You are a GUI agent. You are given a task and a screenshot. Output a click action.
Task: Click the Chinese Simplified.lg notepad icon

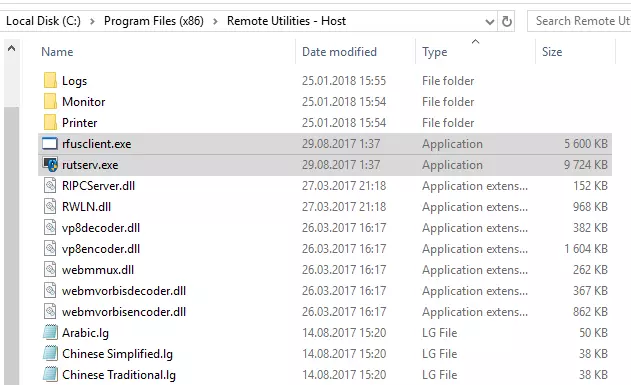tap(50, 353)
